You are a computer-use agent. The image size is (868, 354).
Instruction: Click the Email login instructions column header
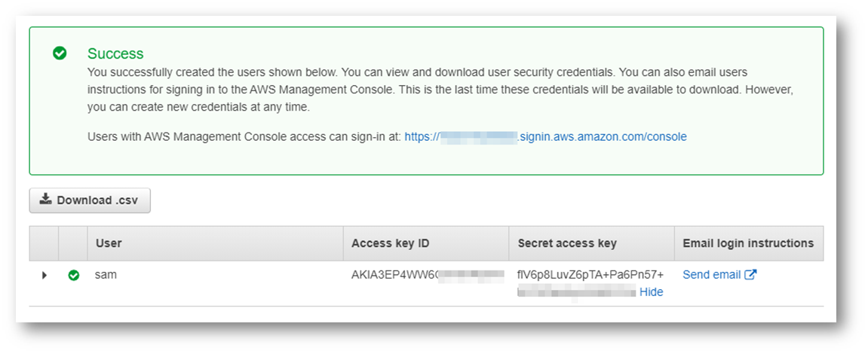tap(747, 243)
